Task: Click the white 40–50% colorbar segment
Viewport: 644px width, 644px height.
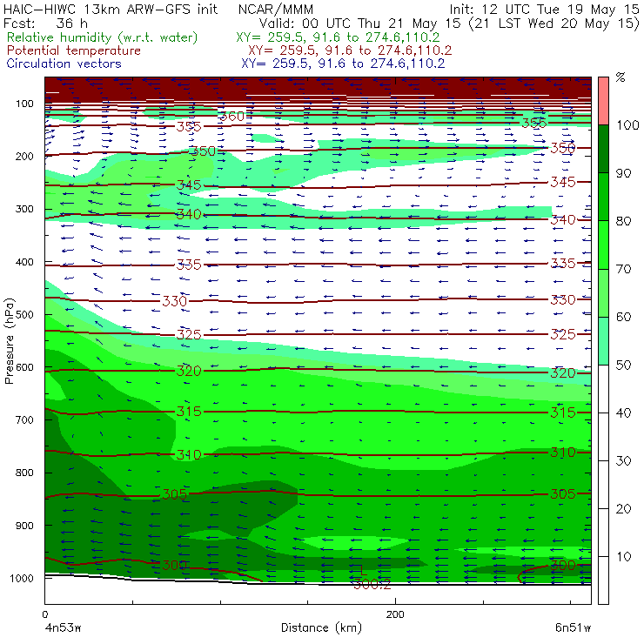Action: point(603,388)
